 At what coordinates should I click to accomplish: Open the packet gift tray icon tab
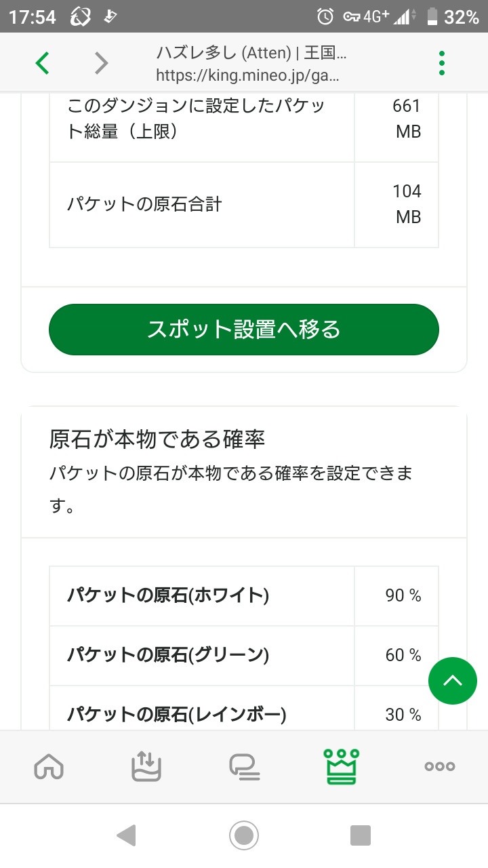pos(146,767)
